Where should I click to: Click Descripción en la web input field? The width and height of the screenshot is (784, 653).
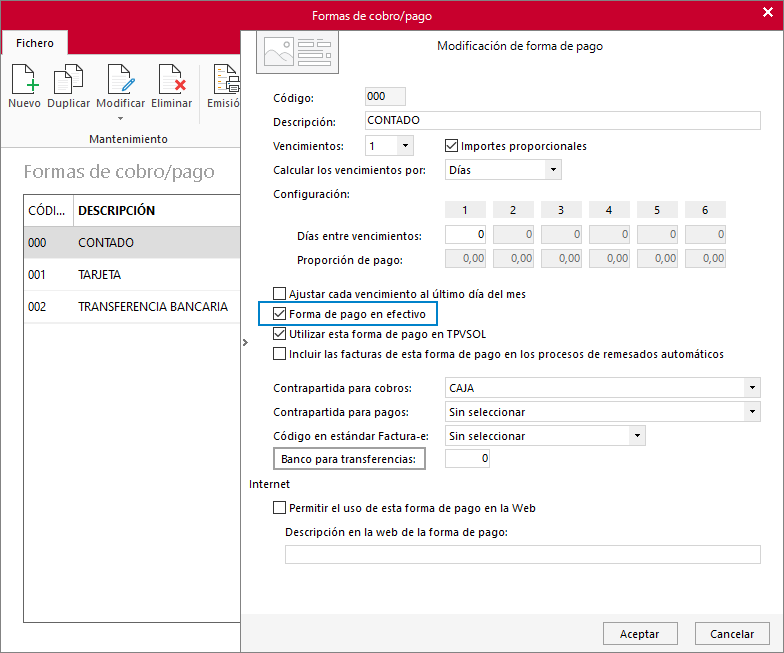(522, 554)
